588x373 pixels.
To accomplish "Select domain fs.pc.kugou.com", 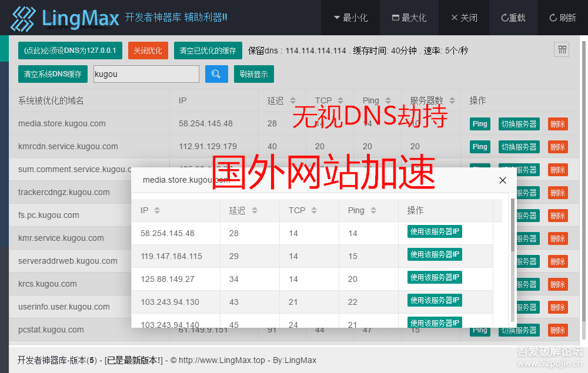I will point(49,216).
